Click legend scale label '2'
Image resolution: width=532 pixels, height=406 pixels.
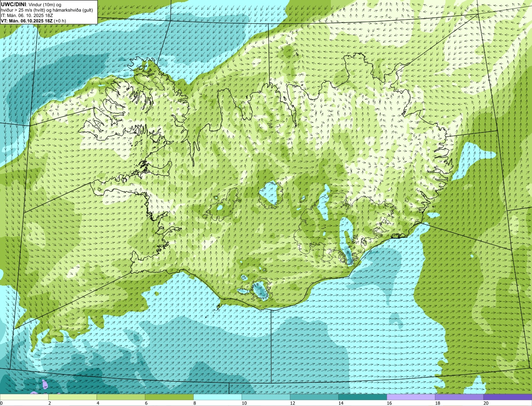pyautogui.click(x=49, y=403)
